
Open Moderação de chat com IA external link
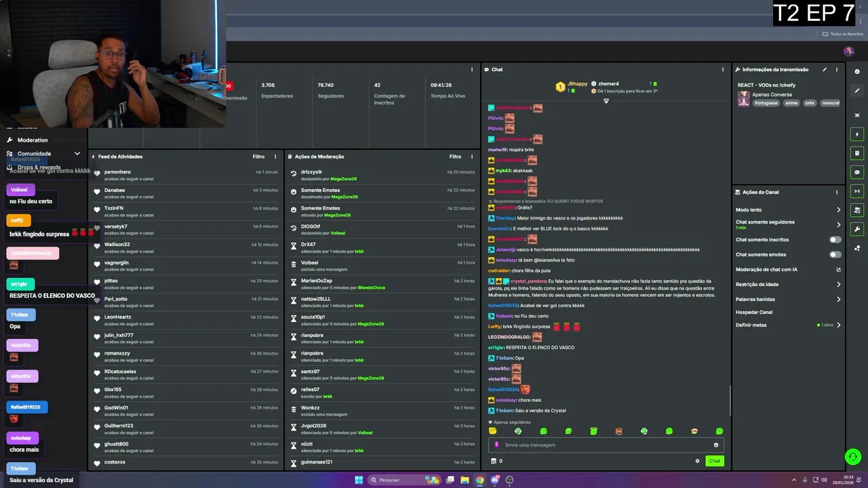click(x=839, y=269)
